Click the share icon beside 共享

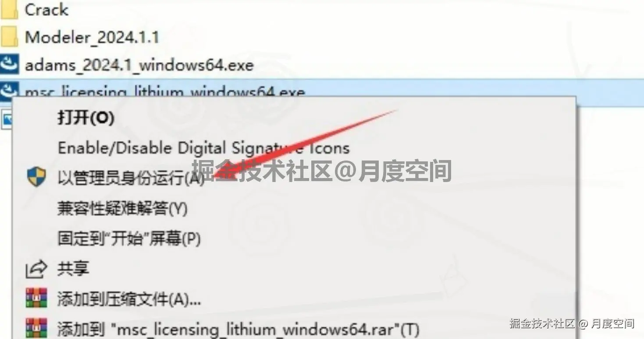(x=36, y=269)
